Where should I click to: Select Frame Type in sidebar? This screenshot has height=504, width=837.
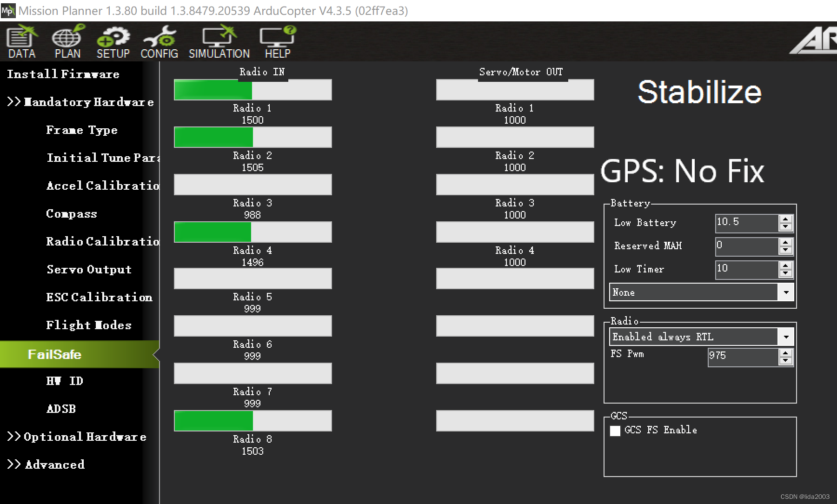coord(82,130)
